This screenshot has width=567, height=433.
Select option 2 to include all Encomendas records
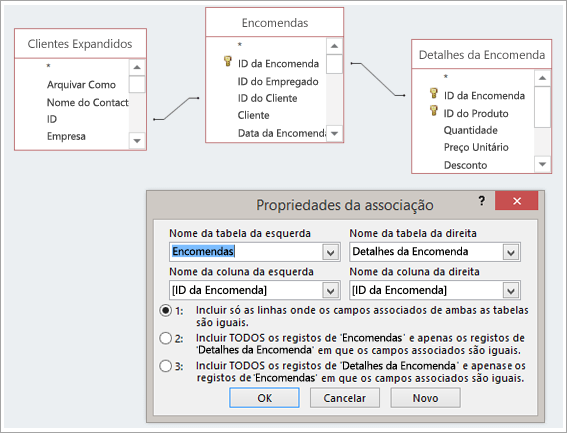[x=166, y=338]
